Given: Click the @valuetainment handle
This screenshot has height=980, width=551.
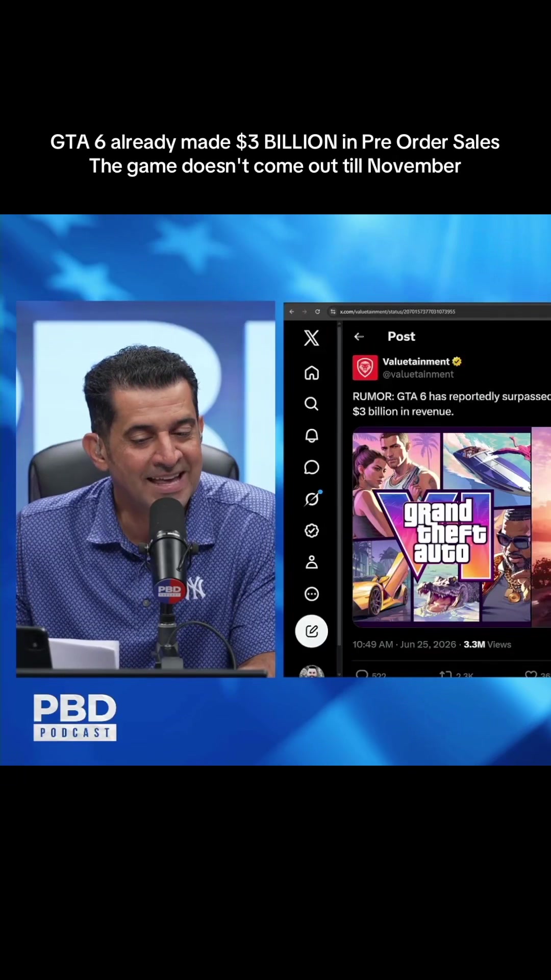Looking at the screenshot, I should [x=418, y=374].
